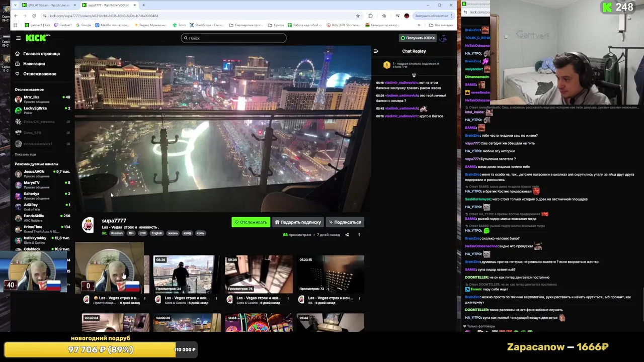The width and height of the screenshot is (644, 362).
Task: Expand the pinned gift subscriptions banner chevron
Action: pyautogui.click(x=414, y=75)
